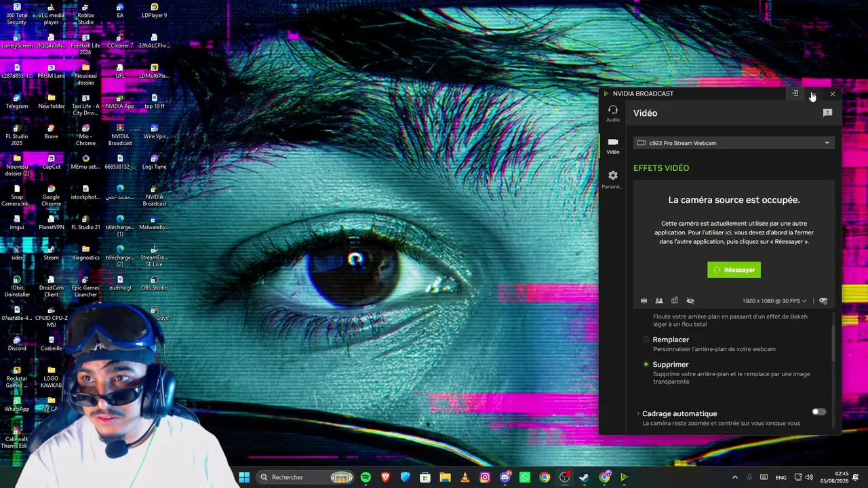Click the Rechercher taskbar search box
The width and height of the screenshot is (868, 488).
[x=304, y=477]
